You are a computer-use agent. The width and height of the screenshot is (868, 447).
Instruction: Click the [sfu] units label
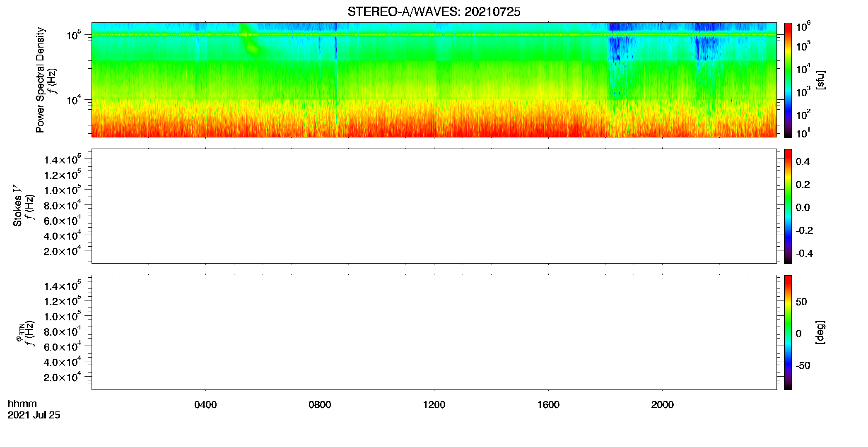[x=820, y=80]
